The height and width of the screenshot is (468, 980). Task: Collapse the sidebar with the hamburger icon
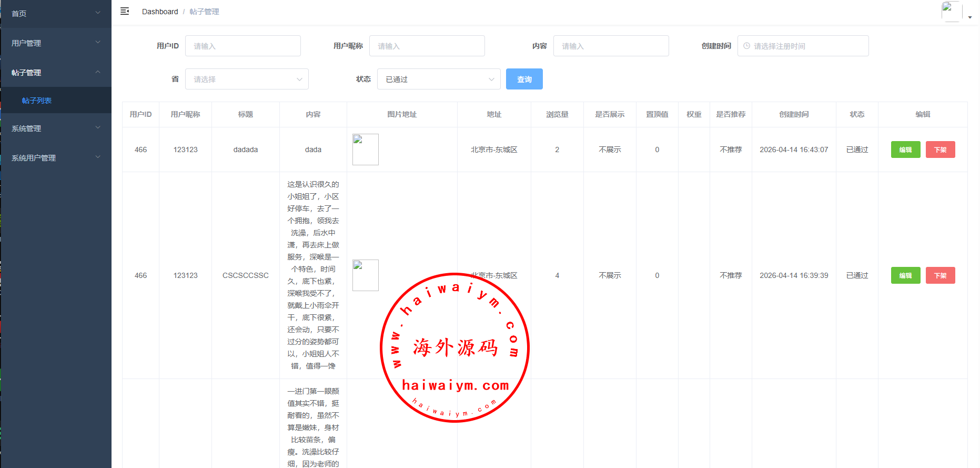(x=125, y=12)
